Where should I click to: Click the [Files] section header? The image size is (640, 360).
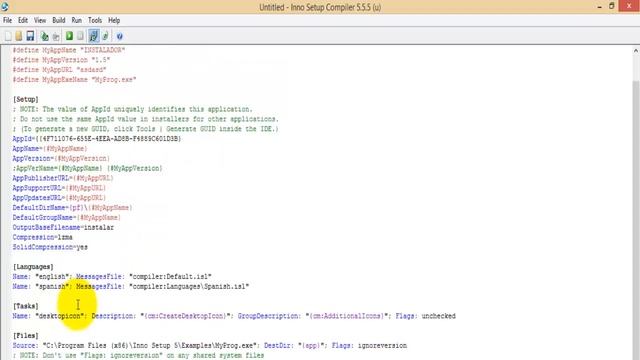pyautogui.click(x=26, y=336)
